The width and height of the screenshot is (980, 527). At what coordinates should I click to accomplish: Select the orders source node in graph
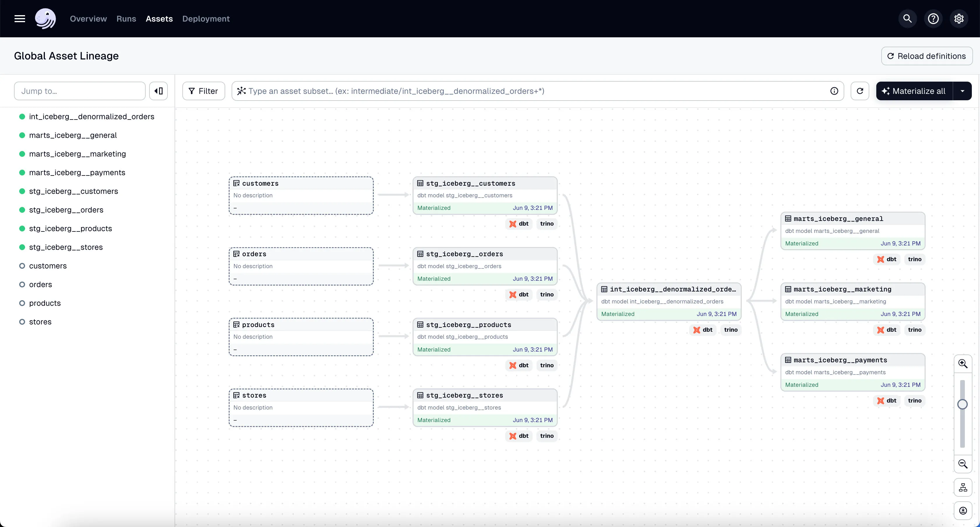click(x=301, y=266)
